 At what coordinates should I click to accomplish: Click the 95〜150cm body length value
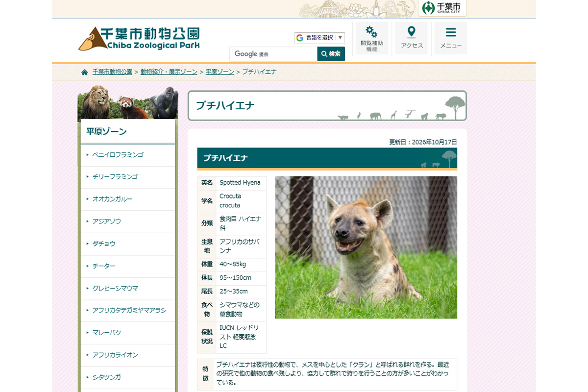coord(241,278)
